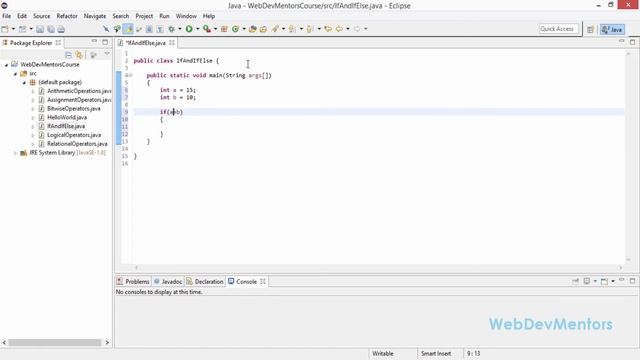Click the green Run button icon
Viewport: 640px width, 360px height.
click(x=189, y=29)
